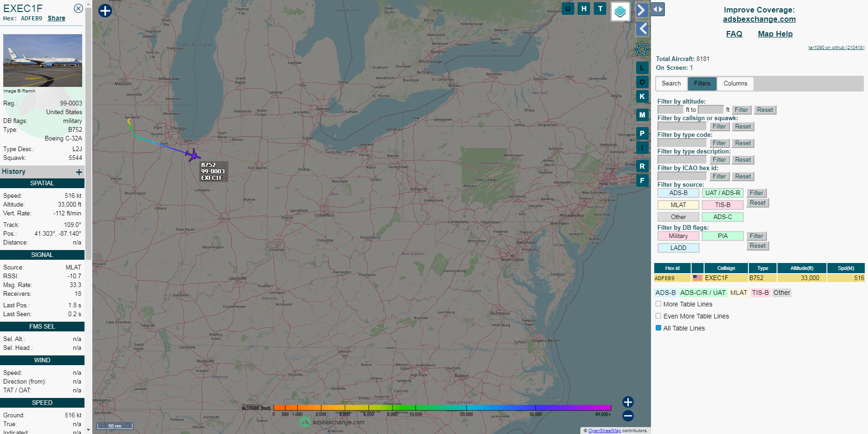The height and width of the screenshot is (434, 868).
Task: Zoom out using map minus button
Action: point(628,416)
